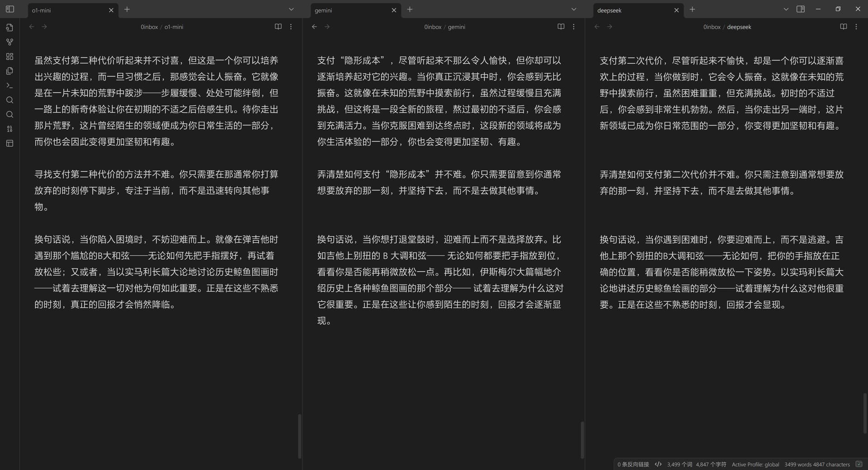Click the scrollbar thumb of the gemini pane
This screenshot has height=470, width=868.
582,440
